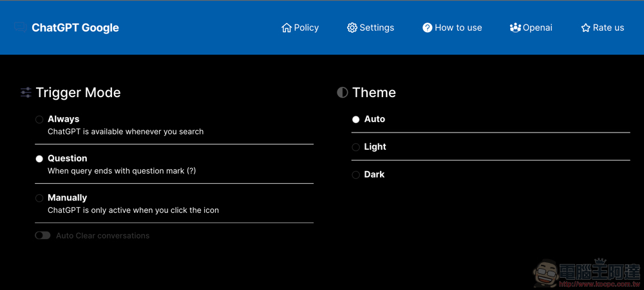Viewport: 644px width, 290px height.
Task: Click the Auto theme label text
Action: [375, 119]
